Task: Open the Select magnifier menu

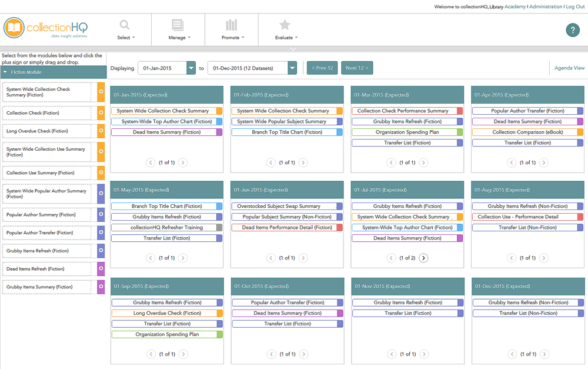Action: click(125, 29)
